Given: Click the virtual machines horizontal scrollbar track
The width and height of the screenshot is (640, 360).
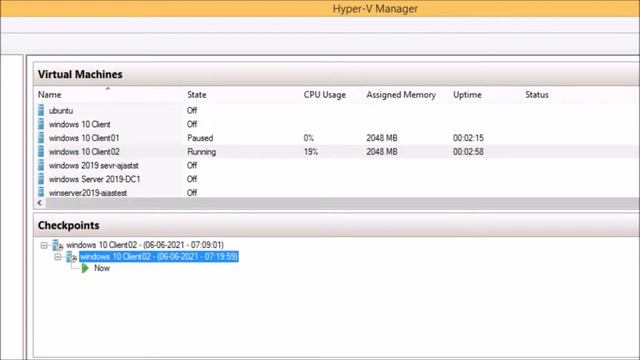Looking at the screenshot, I should coord(342,203).
